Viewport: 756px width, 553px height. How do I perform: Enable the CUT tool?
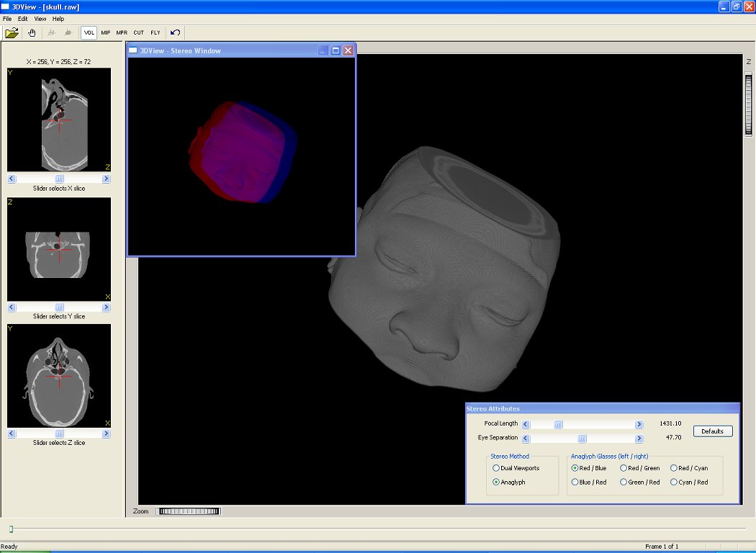138,32
